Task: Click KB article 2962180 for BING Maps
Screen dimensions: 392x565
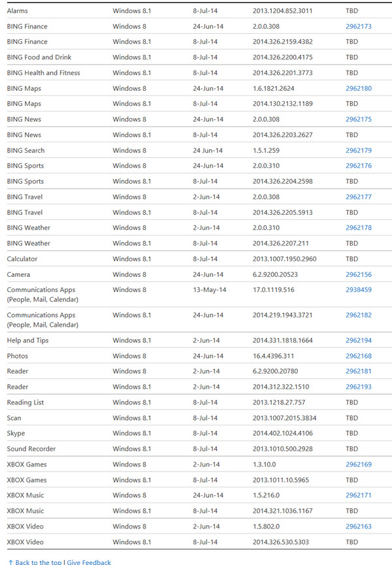Action: (x=358, y=88)
